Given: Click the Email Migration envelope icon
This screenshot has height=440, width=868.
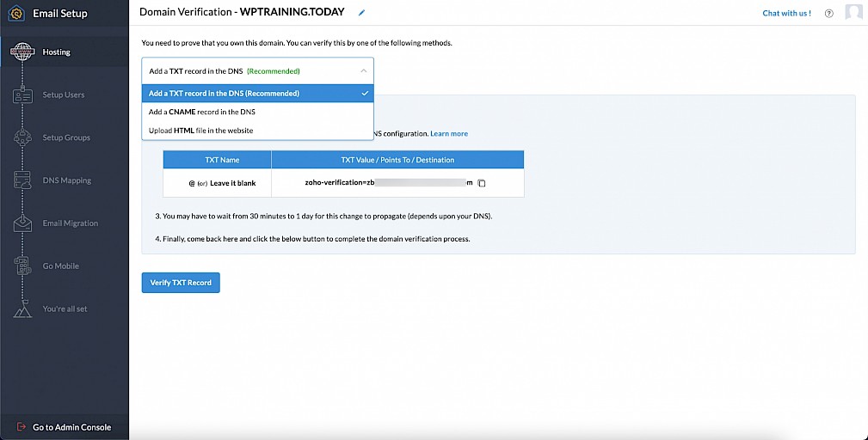Looking at the screenshot, I should [x=22, y=223].
